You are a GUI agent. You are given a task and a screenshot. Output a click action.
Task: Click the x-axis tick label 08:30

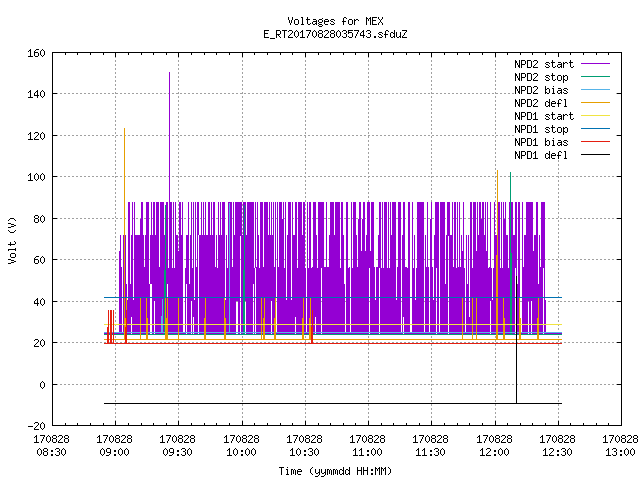(51, 452)
